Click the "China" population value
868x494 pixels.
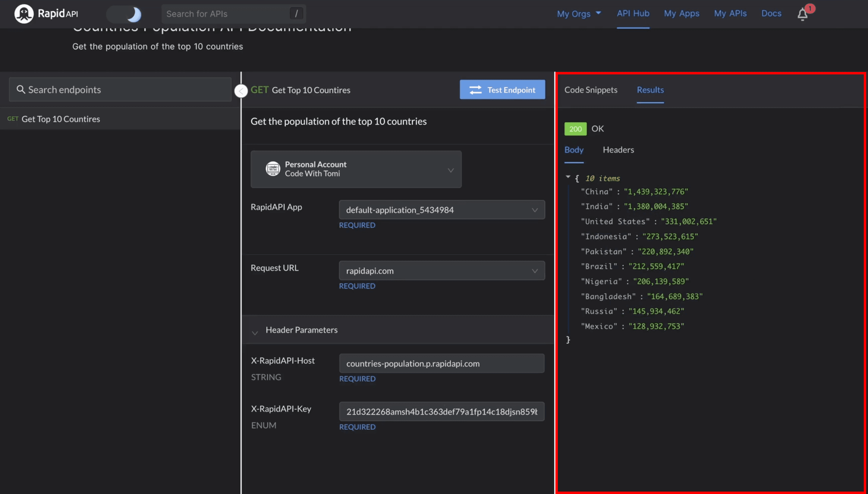click(656, 192)
